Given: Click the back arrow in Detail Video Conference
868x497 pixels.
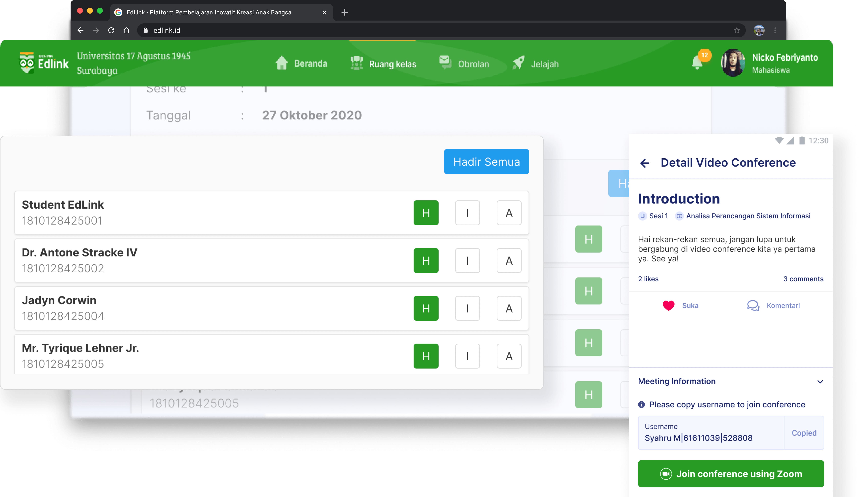Looking at the screenshot, I should click(645, 163).
